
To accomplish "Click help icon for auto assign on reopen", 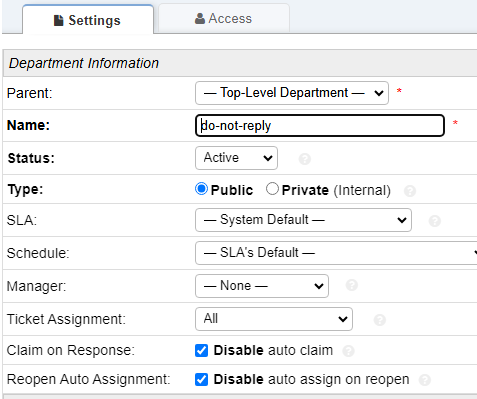I will click(x=425, y=380).
